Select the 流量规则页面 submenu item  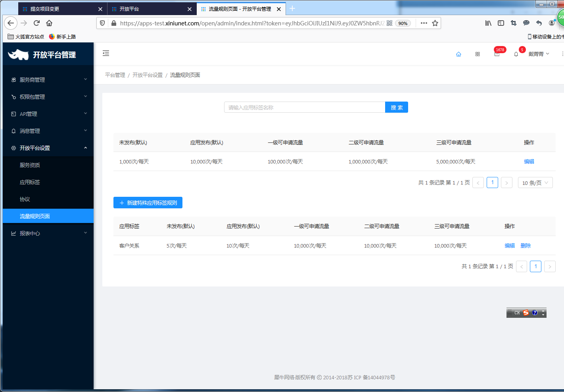coord(48,216)
